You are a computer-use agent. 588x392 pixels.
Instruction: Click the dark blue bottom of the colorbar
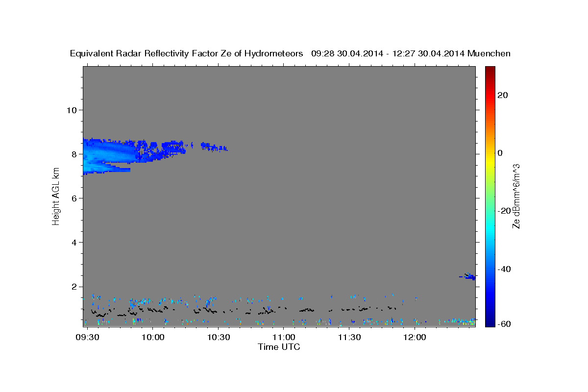[x=490, y=321]
